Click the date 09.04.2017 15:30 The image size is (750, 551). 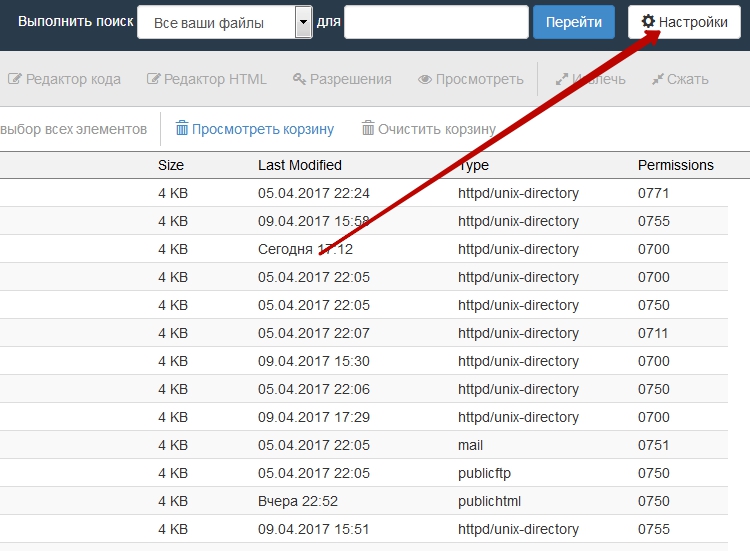coord(314,361)
